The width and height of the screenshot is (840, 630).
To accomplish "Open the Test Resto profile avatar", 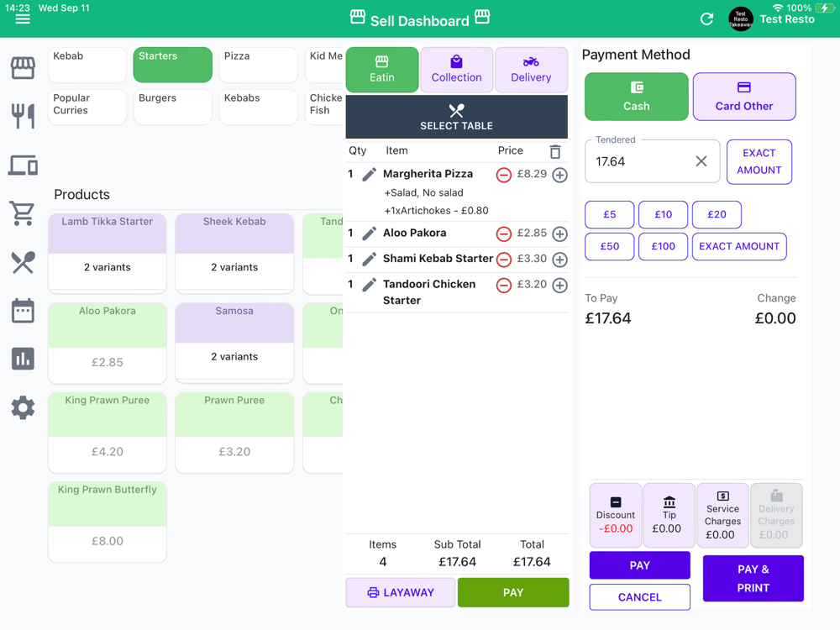I will click(740, 19).
